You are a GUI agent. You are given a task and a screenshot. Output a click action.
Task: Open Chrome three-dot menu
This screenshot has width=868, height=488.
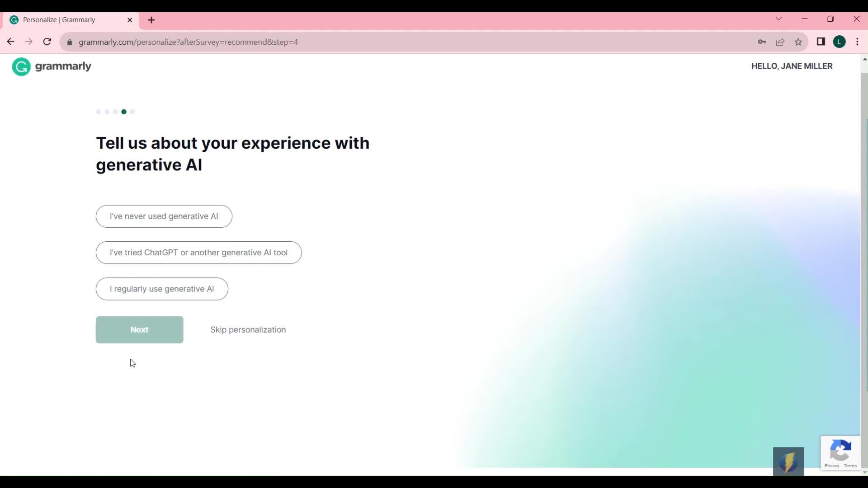pos(858,42)
